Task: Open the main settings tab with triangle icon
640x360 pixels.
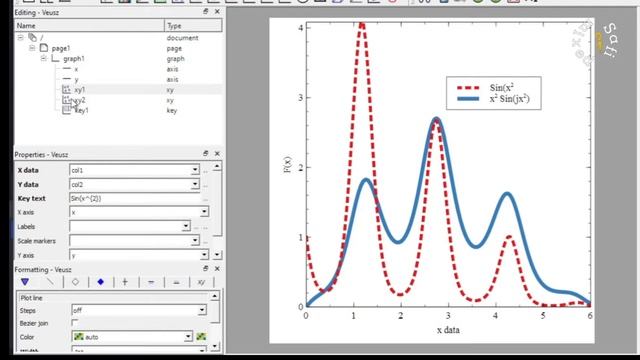Action: pyautogui.click(x=25, y=282)
